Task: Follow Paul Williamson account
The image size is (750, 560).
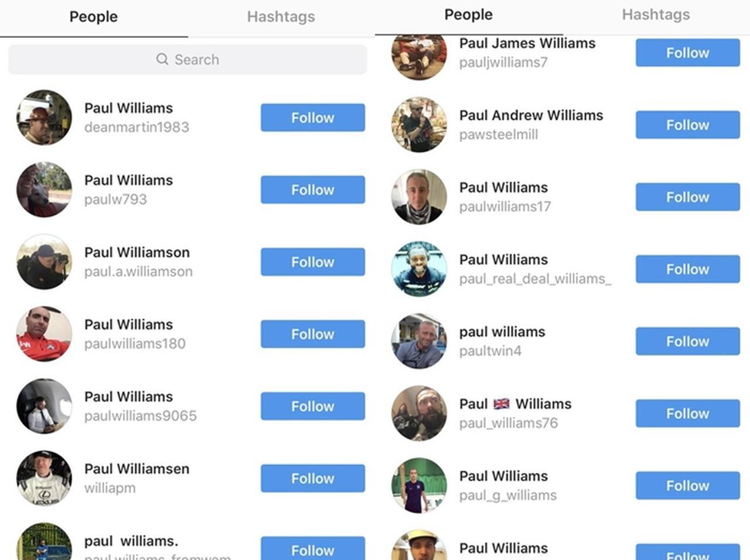Action: (x=313, y=262)
